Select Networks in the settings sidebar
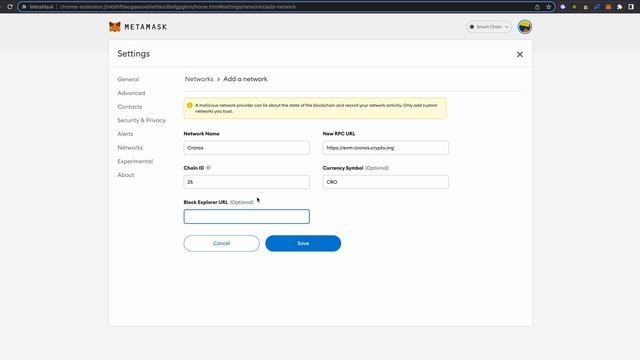 click(130, 147)
